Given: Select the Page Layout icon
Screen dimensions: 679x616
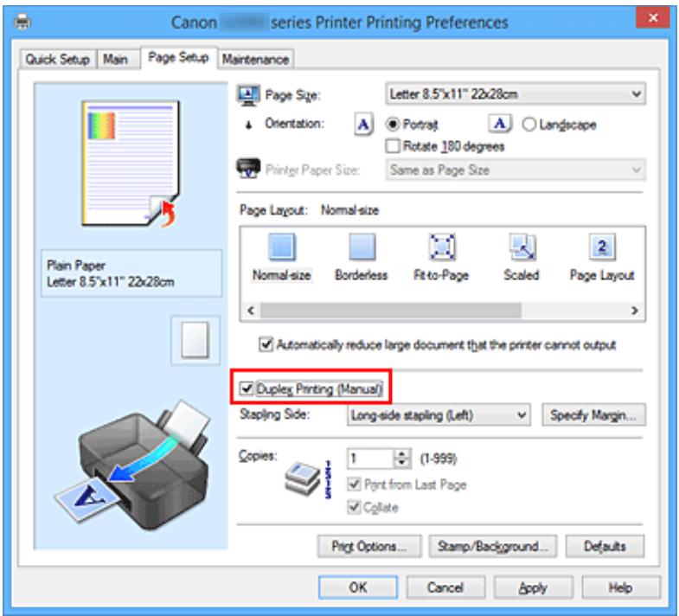Looking at the screenshot, I should click(x=601, y=249).
